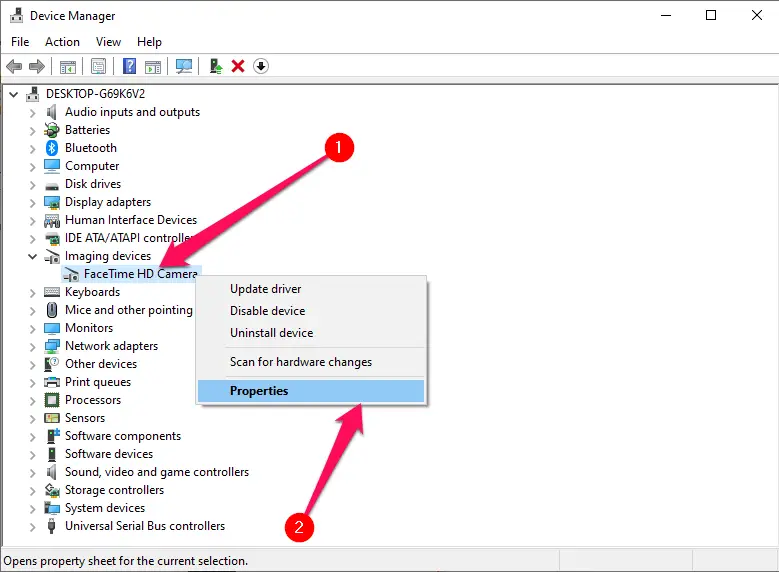Expand Sound, video and game controllers
779x572 pixels.
coord(32,473)
